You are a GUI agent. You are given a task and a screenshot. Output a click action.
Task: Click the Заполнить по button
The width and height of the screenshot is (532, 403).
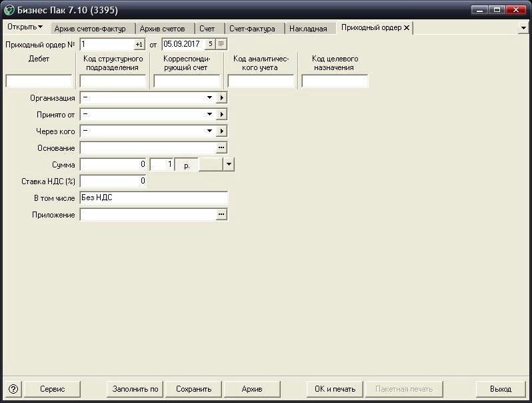pyautogui.click(x=135, y=389)
